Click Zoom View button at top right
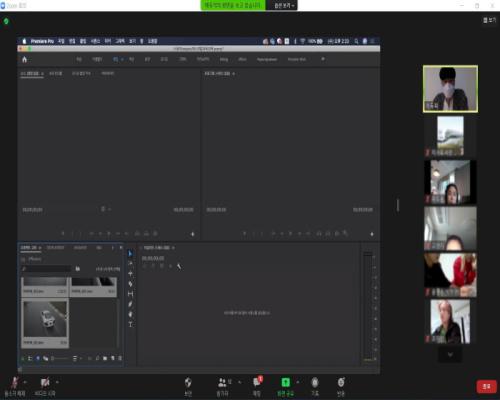This screenshot has width=500, height=400. [489, 20]
